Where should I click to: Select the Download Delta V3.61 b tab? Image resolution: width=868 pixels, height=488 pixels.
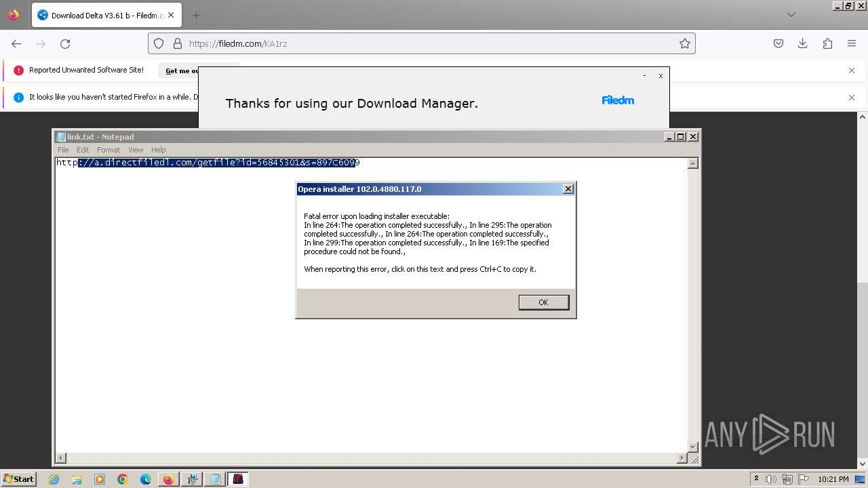click(x=106, y=15)
